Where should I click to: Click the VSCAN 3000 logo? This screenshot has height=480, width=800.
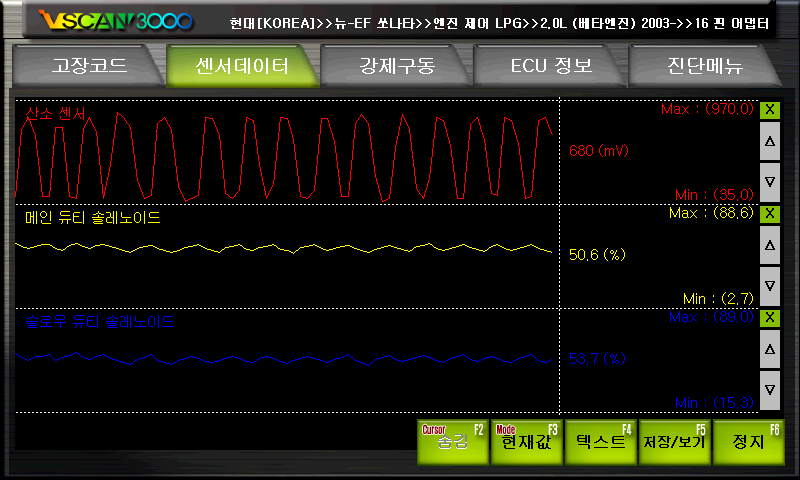(115, 21)
